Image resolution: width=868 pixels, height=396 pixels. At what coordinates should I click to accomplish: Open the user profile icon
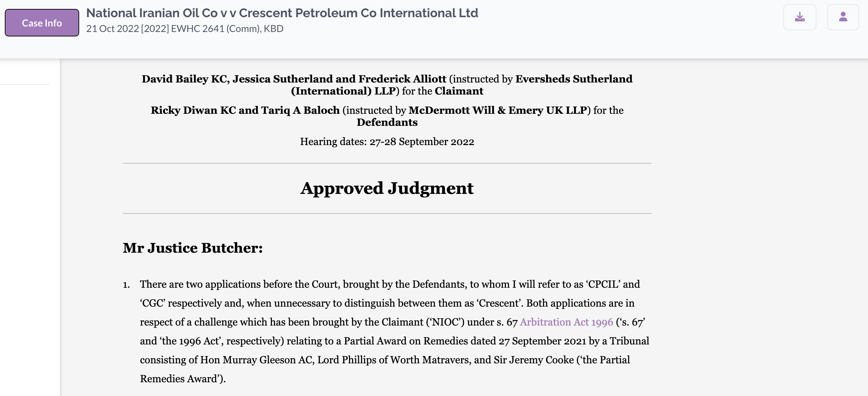click(x=843, y=17)
